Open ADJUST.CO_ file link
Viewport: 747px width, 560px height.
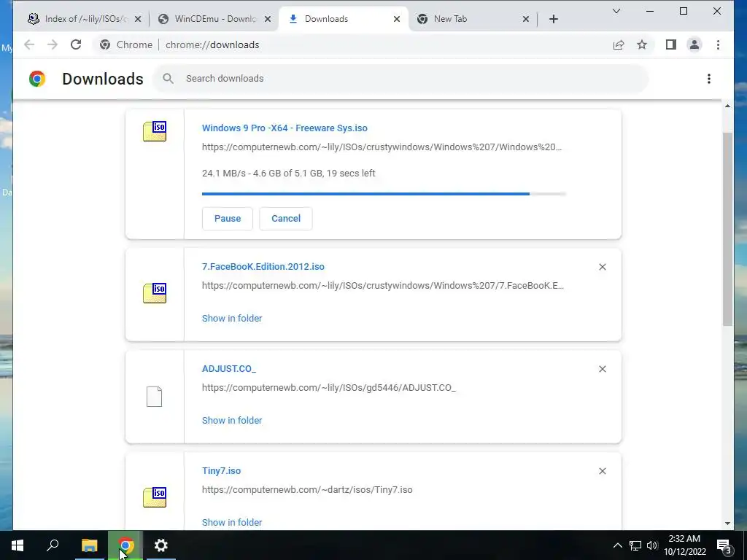tap(228, 368)
